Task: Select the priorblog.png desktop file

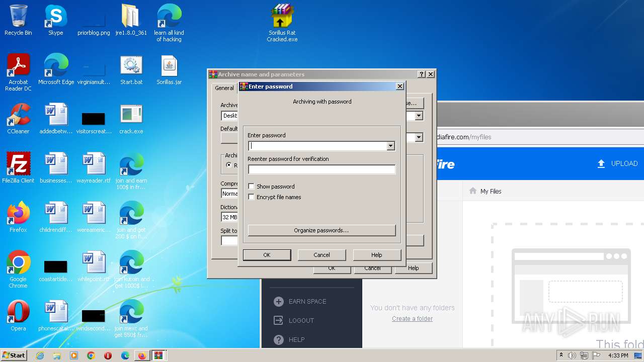Action: coord(94,20)
